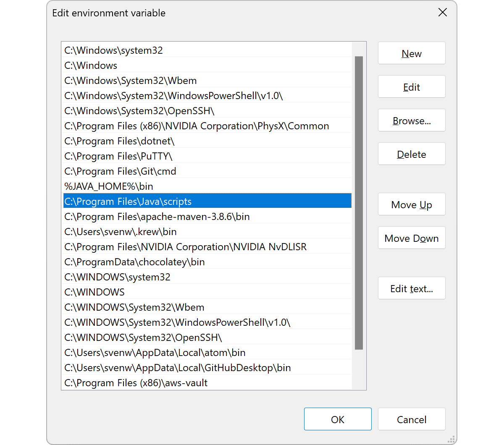Open Edit text... view
Viewport: 504px width, 445px height.
pyautogui.click(x=411, y=288)
